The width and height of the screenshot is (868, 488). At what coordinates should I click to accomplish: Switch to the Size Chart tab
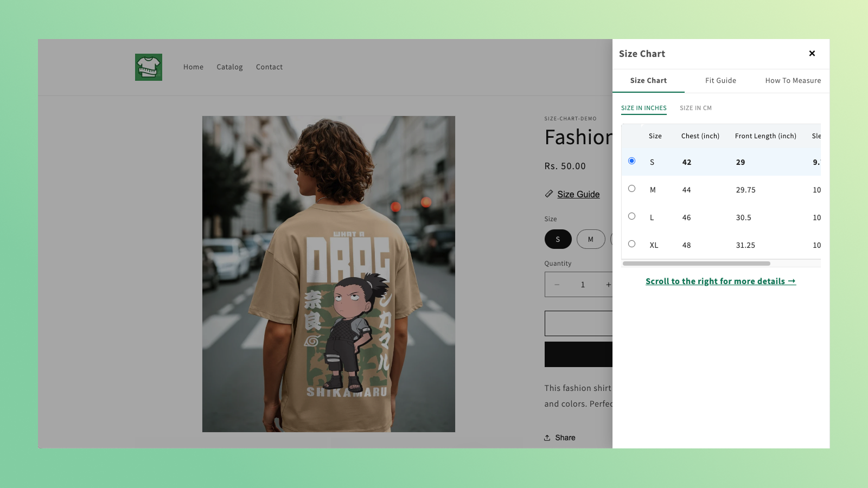coord(648,81)
